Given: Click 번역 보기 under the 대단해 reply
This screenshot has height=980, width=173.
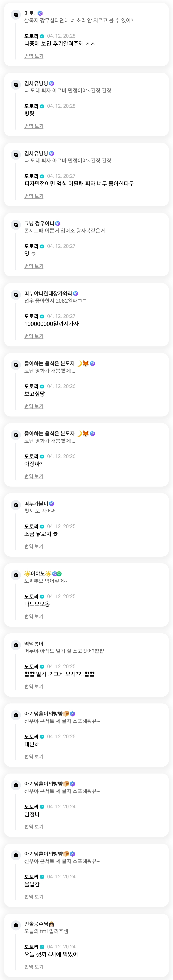Looking at the screenshot, I should tap(34, 756).
